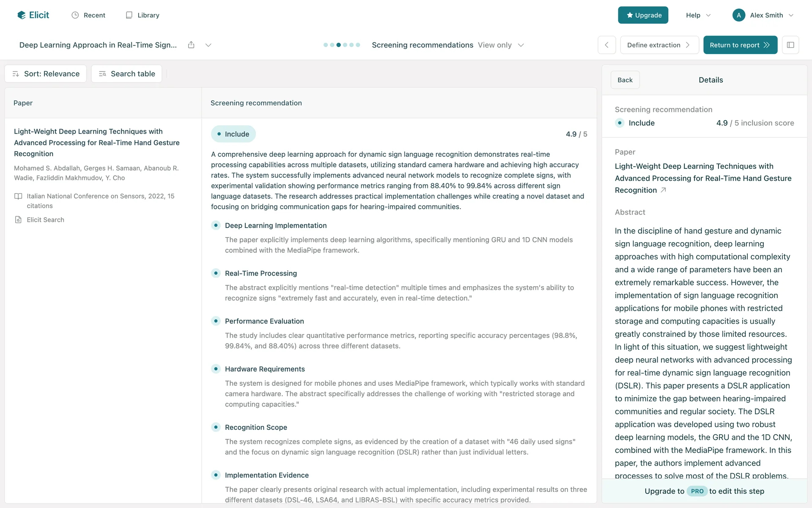Click the Upgrade star button

tap(643, 15)
